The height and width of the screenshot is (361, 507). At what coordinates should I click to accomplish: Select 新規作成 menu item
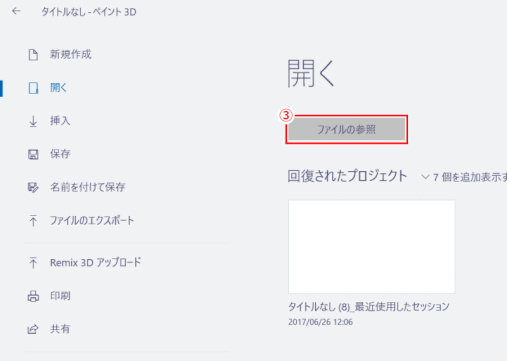point(70,54)
